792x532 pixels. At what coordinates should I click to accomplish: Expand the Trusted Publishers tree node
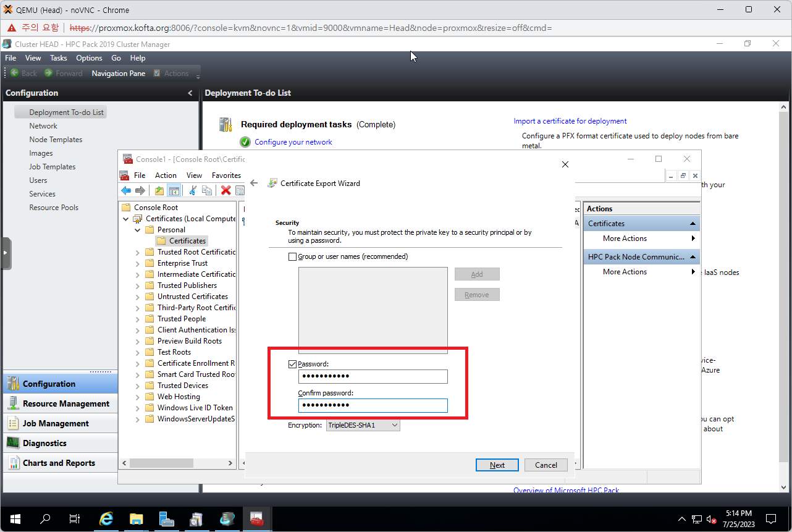click(138, 285)
